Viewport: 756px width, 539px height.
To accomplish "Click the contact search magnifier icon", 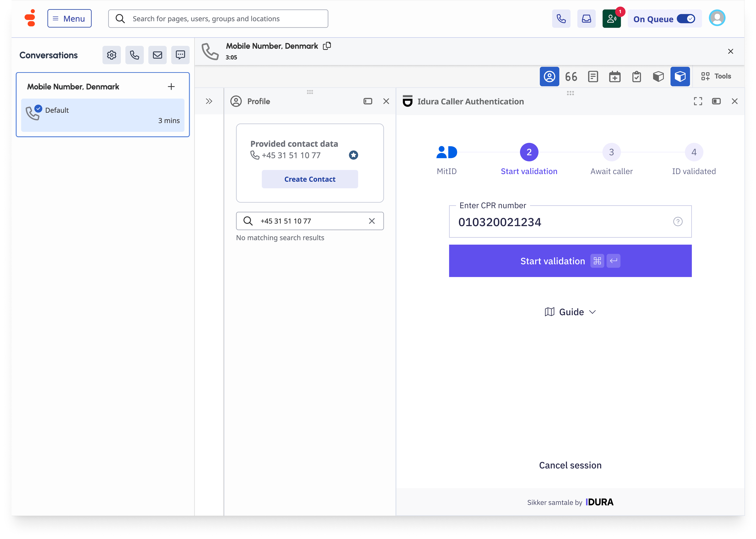I will (248, 221).
